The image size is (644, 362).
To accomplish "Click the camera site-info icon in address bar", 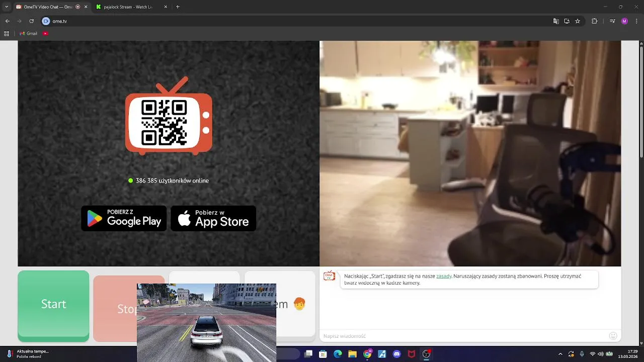I will tap(46, 21).
